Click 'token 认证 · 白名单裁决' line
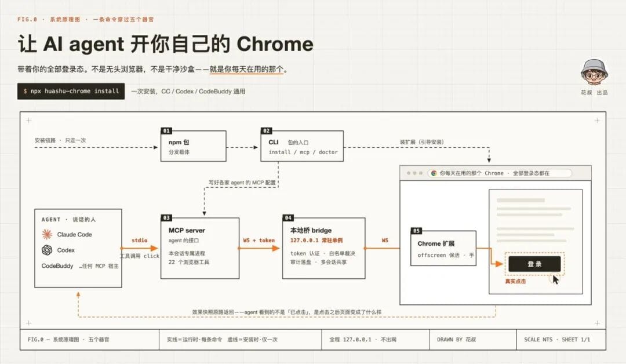 [x=323, y=253]
